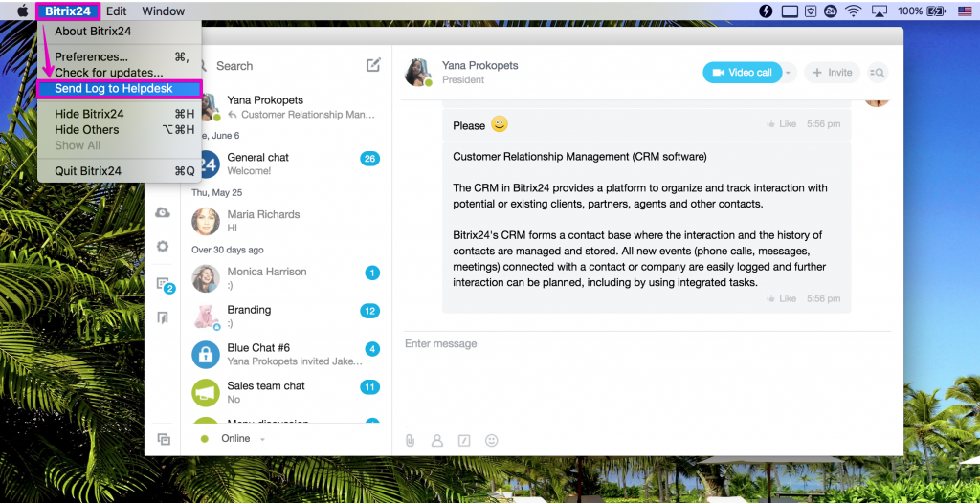980x503 pixels.
Task: Start a Video call
Action: [x=742, y=73]
